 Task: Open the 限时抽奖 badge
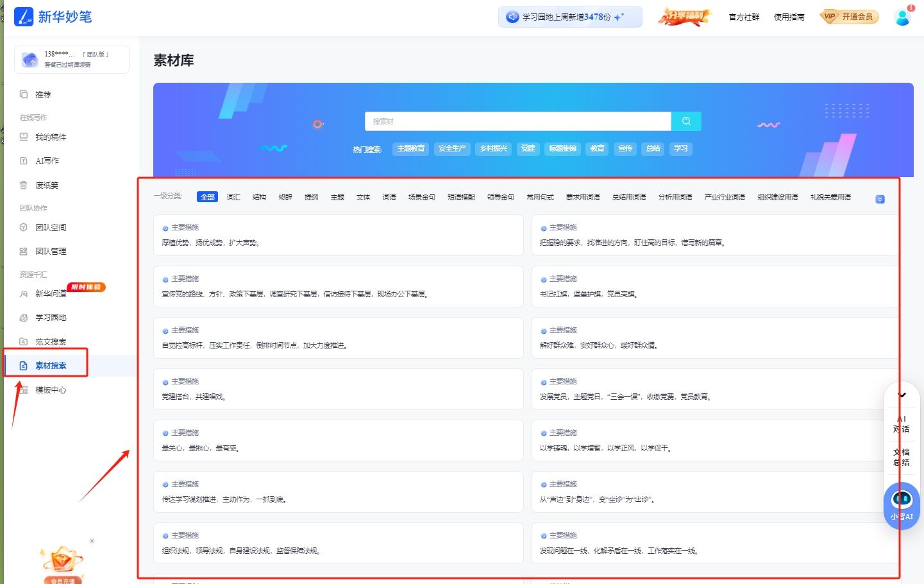tap(86, 287)
